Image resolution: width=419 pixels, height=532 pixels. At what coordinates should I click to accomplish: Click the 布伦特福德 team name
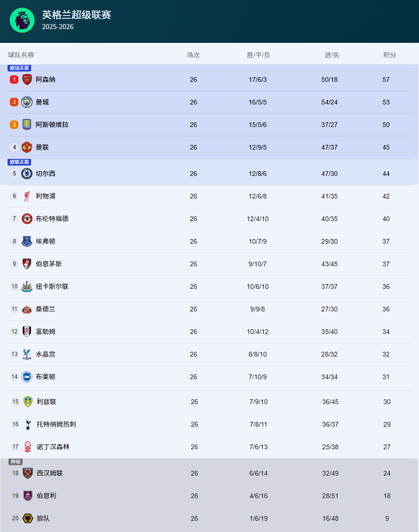pyautogui.click(x=52, y=219)
